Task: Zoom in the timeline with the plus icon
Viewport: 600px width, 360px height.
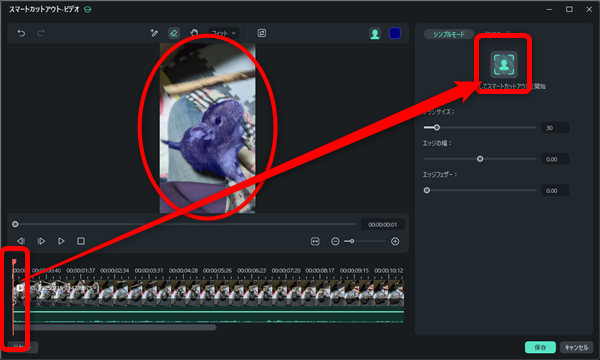Action: [395, 241]
